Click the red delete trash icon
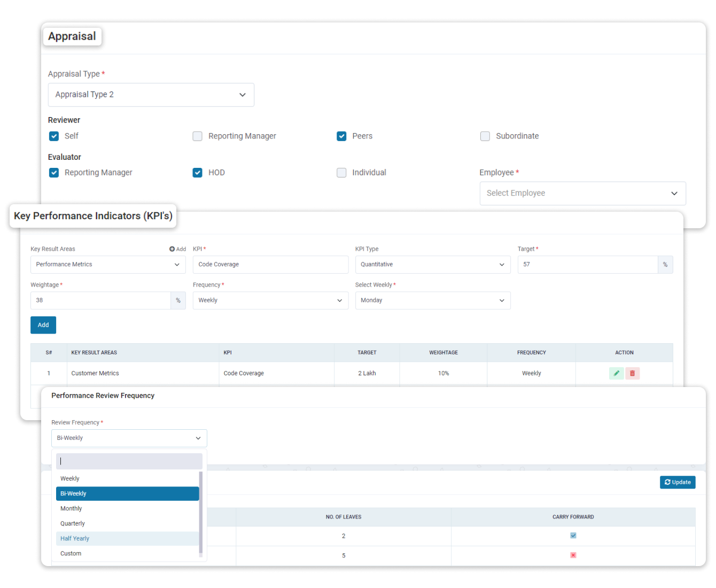 coord(632,373)
